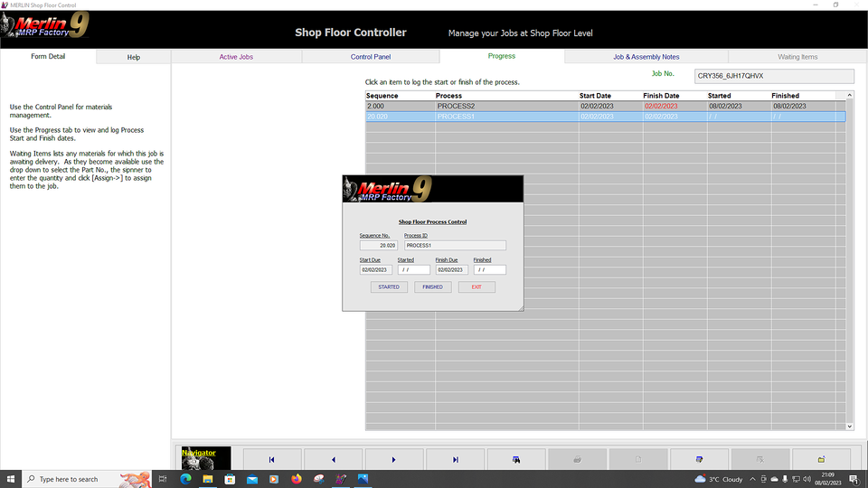This screenshot has height=488, width=868.
Task: Click the yellow folder icon in navigator bar
Action: (x=821, y=459)
